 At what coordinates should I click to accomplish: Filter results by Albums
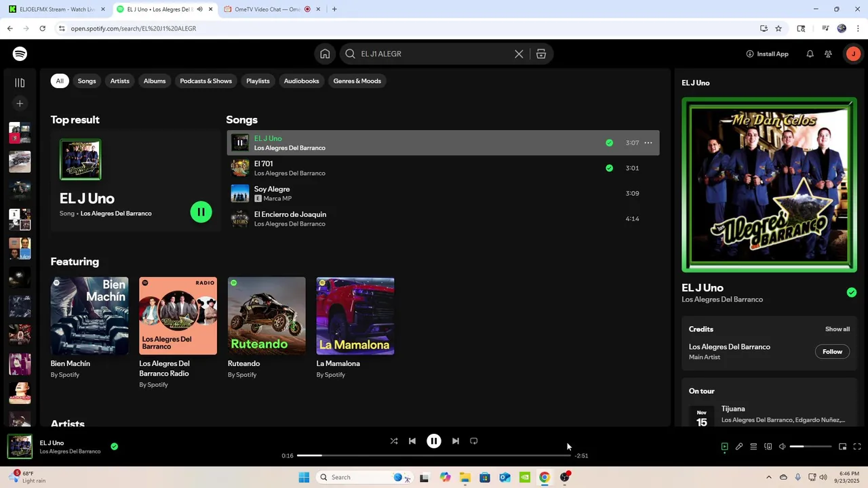(155, 81)
